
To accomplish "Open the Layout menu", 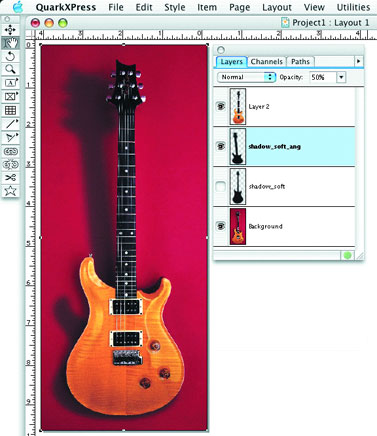I will tap(277, 7).
